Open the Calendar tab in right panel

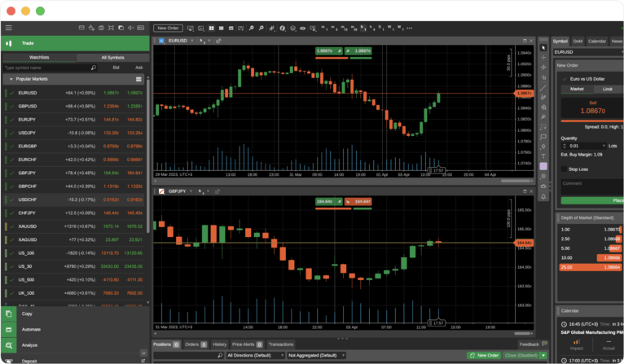coord(596,41)
